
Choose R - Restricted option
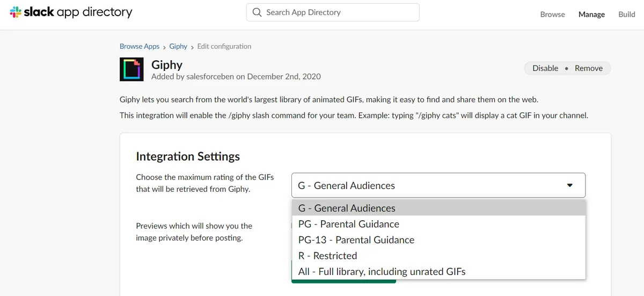(438, 256)
